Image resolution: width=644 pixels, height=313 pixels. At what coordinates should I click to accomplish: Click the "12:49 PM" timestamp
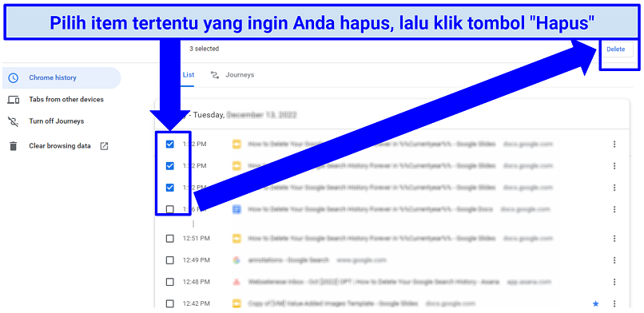[197, 260]
